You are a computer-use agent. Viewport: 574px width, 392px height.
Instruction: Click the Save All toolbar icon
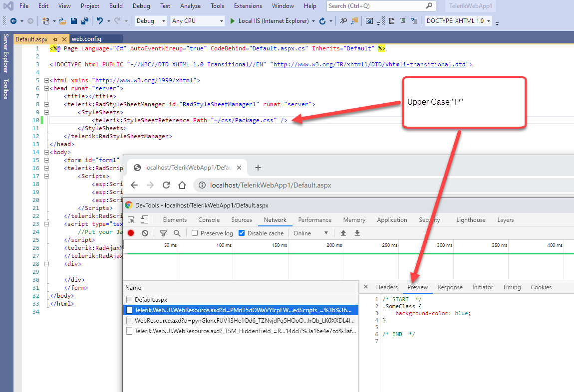[84, 21]
